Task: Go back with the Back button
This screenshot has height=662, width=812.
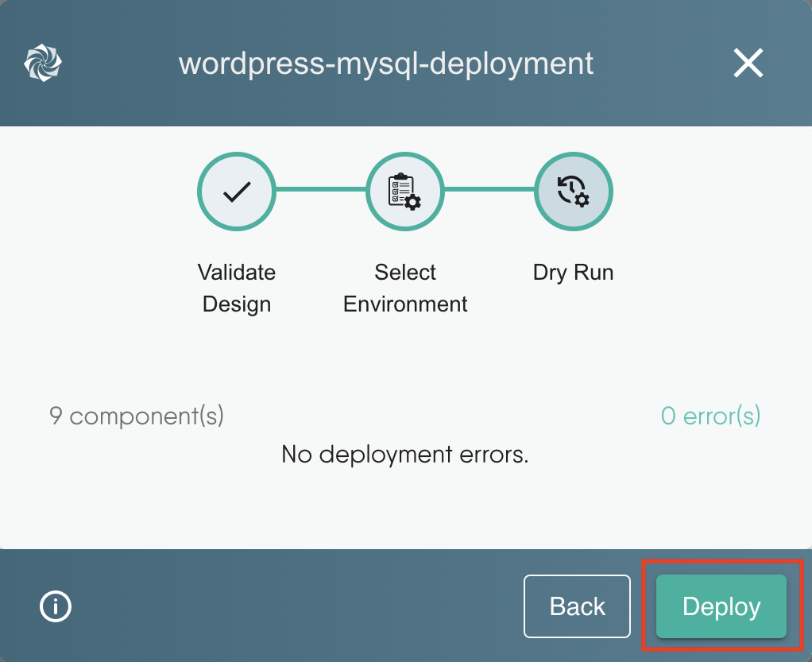Action: [577, 606]
